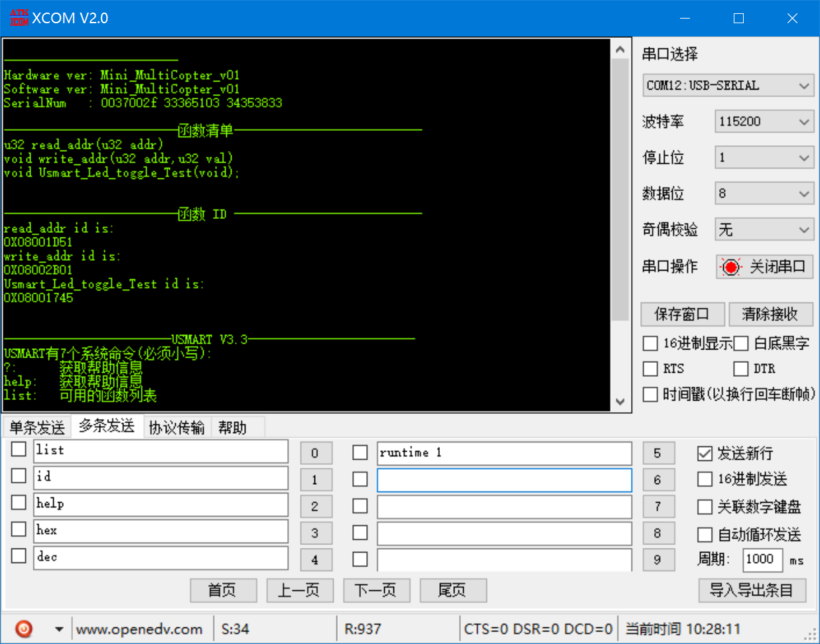Click send button 7

[x=657, y=507]
